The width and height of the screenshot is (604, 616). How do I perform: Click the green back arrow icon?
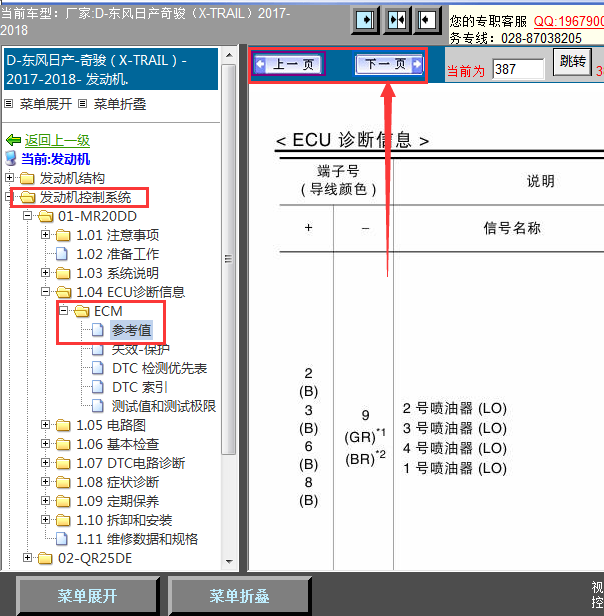(x=14, y=140)
